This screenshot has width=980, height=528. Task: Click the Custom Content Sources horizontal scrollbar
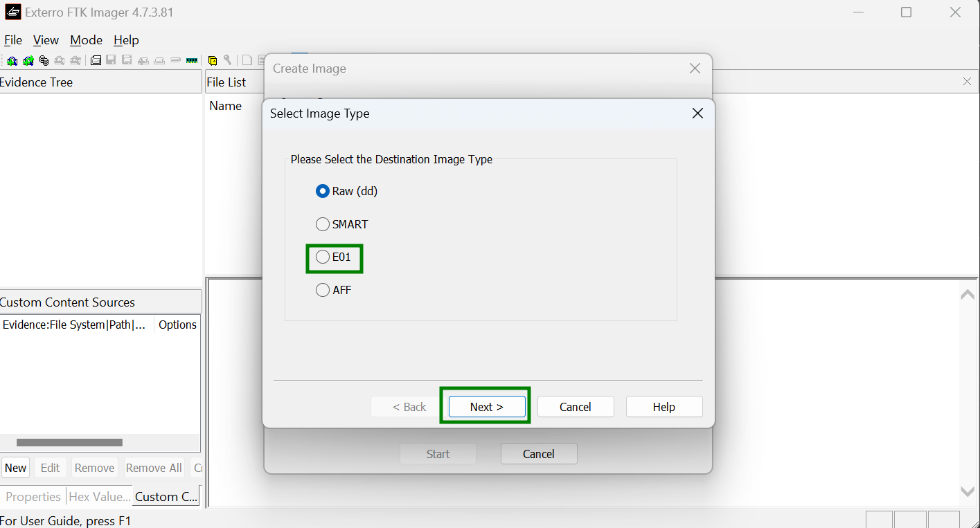69,443
